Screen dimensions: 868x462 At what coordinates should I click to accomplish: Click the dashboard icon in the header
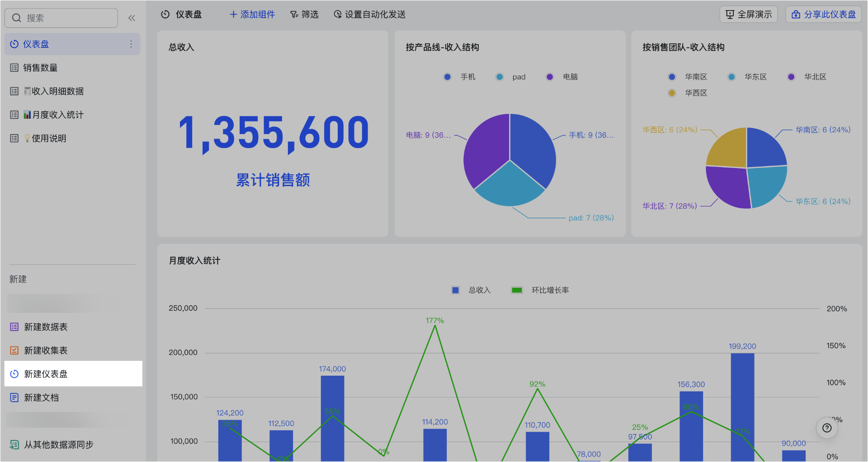pos(165,14)
